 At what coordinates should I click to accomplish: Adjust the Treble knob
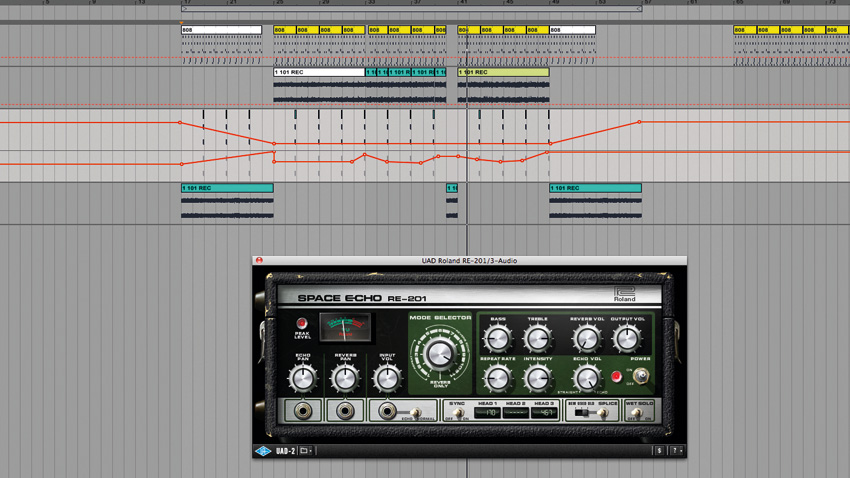point(537,338)
